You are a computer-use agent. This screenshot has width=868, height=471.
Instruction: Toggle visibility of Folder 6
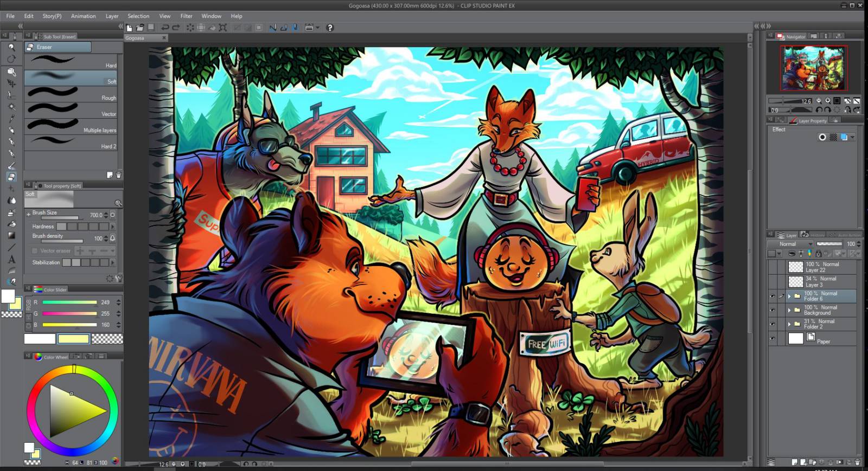773,296
